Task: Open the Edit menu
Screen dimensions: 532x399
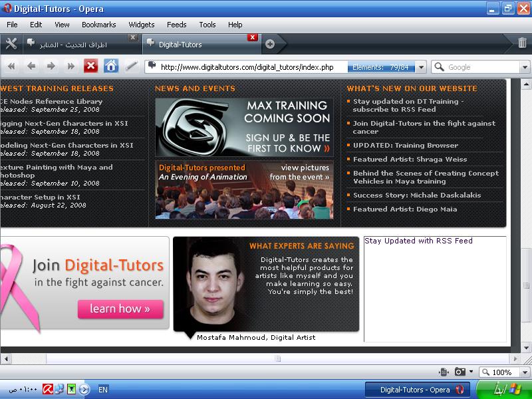Action: click(x=36, y=25)
